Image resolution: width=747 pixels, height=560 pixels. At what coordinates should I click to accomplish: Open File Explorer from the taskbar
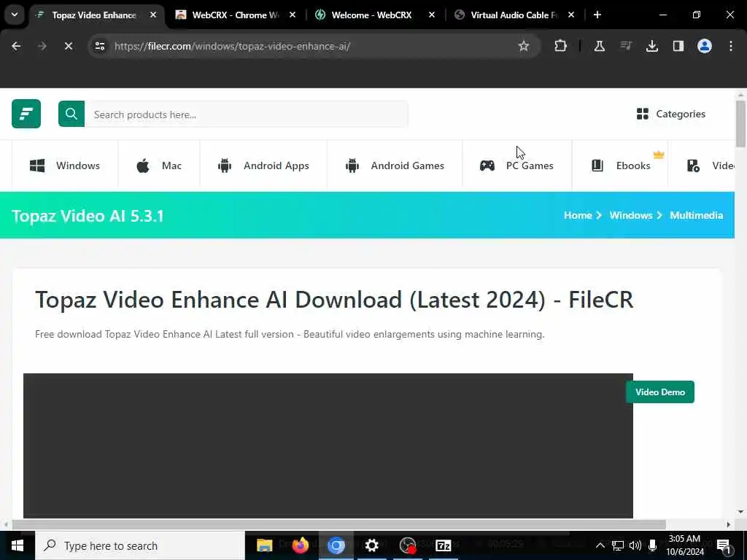pos(264,545)
